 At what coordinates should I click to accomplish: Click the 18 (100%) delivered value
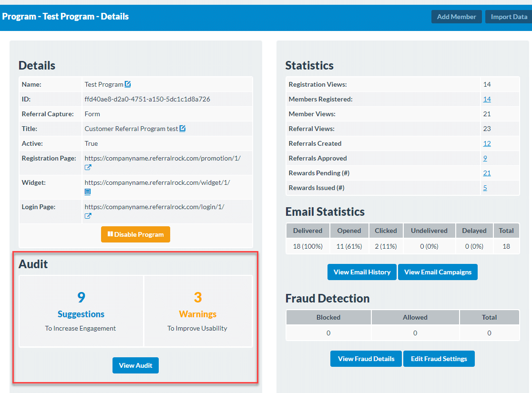pyautogui.click(x=308, y=246)
